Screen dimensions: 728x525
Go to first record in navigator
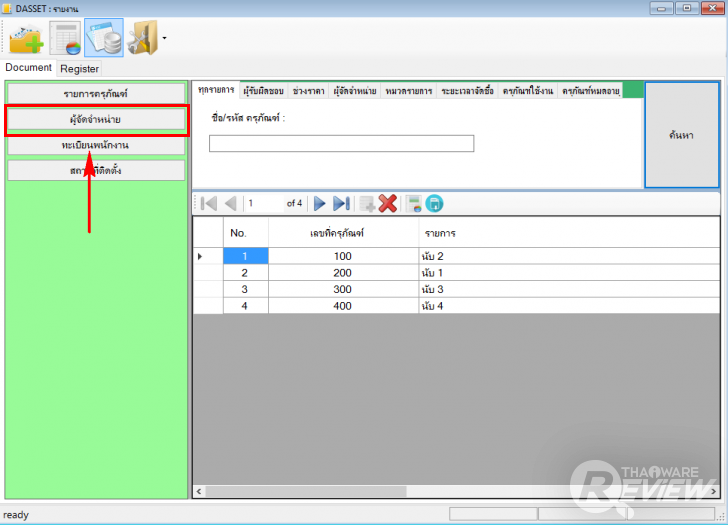(x=209, y=203)
